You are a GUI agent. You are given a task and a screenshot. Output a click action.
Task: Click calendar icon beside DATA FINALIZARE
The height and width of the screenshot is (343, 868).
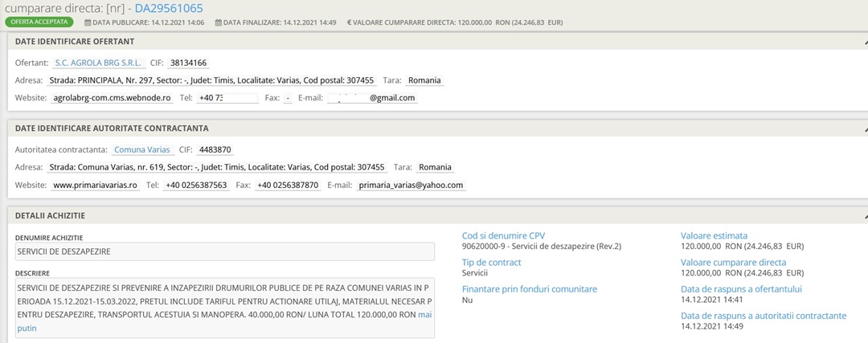click(218, 22)
